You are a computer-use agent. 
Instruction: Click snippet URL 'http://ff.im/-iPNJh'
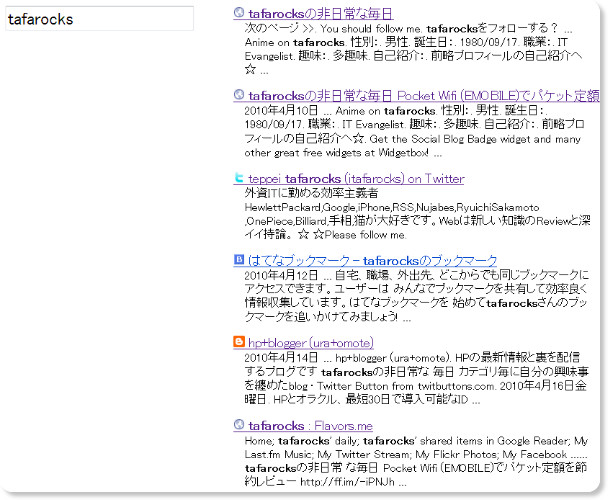point(347,482)
